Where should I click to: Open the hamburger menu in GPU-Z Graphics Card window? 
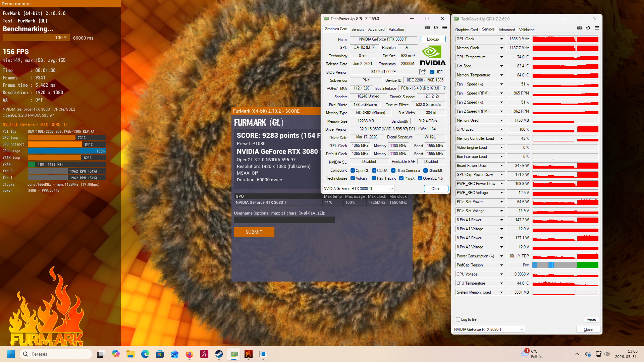click(x=444, y=28)
